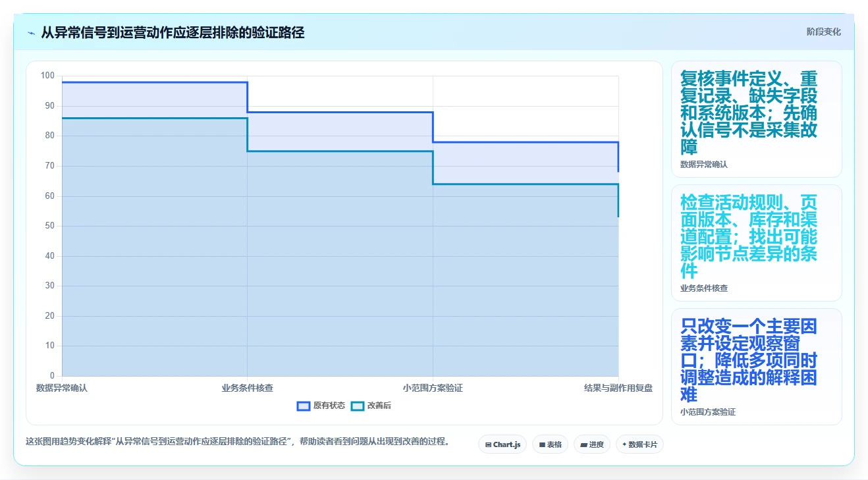Click the y-axis value 50
The width and height of the screenshot is (868, 480).
[x=49, y=226]
